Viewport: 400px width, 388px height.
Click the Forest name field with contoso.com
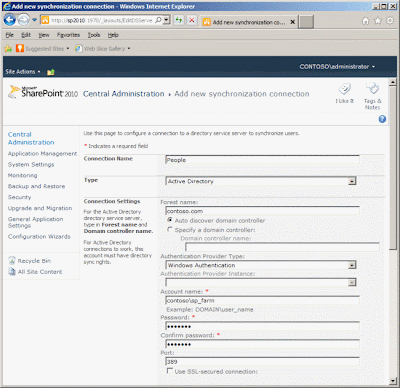point(262,211)
